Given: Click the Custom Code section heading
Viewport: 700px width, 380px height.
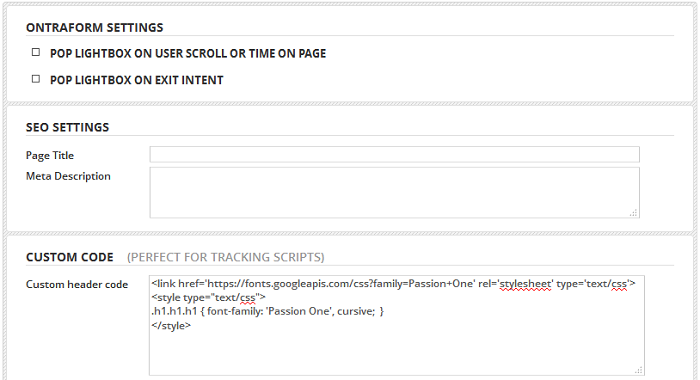Looking at the screenshot, I should (70, 257).
